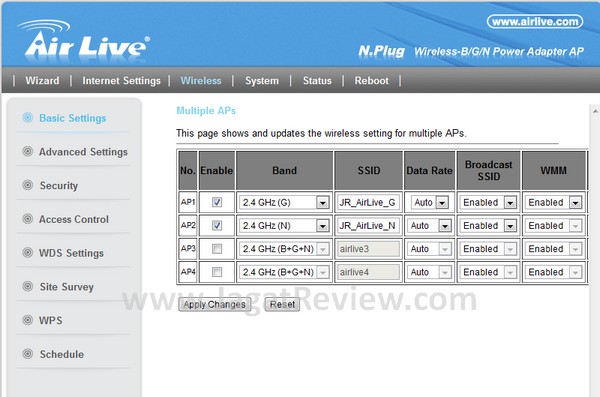Uncheck the AP2 Enable checkbox
Image resolution: width=600 pixels, height=397 pixels.
pos(217,225)
